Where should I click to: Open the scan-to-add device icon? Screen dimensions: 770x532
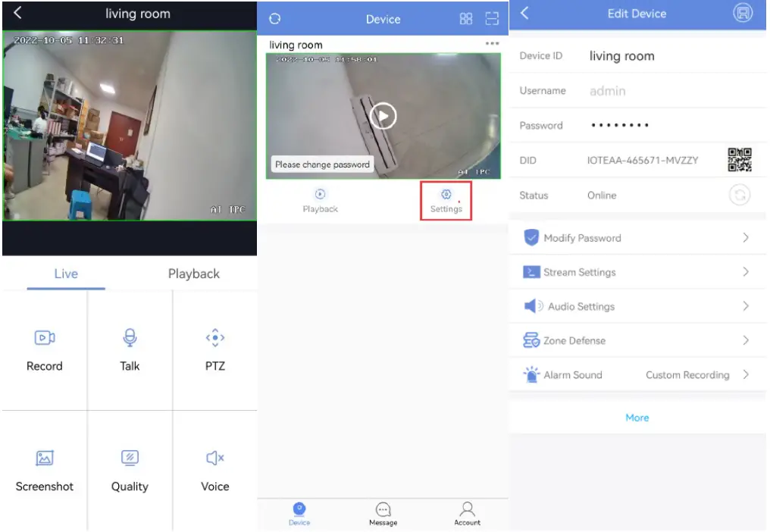(492, 19)
